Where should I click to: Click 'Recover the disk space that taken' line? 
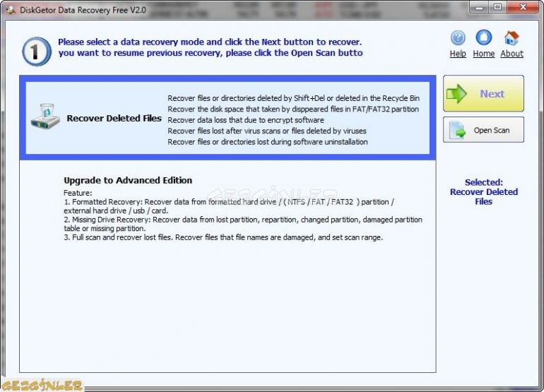click(x=293, y=109)
